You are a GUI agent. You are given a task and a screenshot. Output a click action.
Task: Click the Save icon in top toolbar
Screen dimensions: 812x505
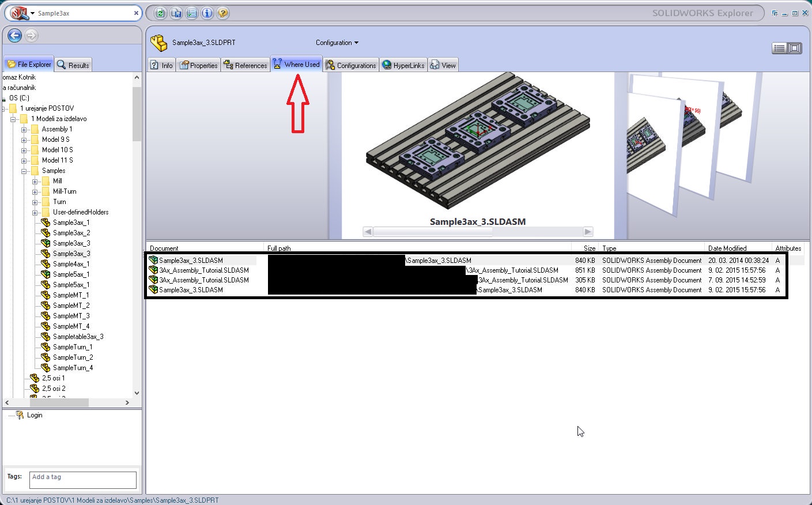tap(176, 13)
